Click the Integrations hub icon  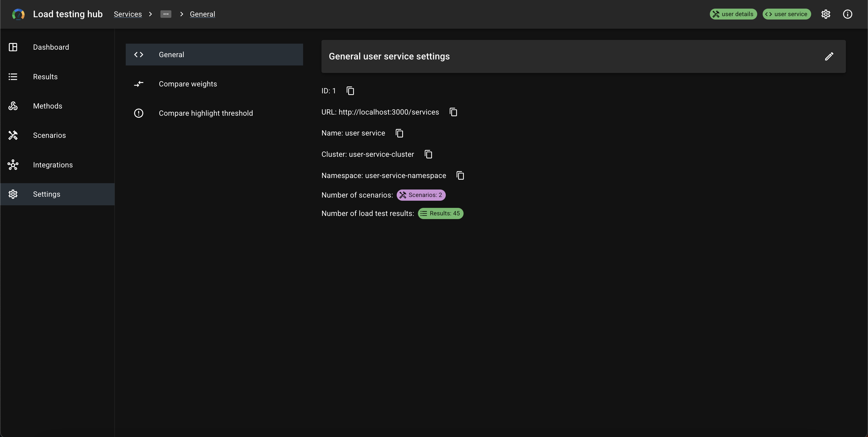pos(13,165)
